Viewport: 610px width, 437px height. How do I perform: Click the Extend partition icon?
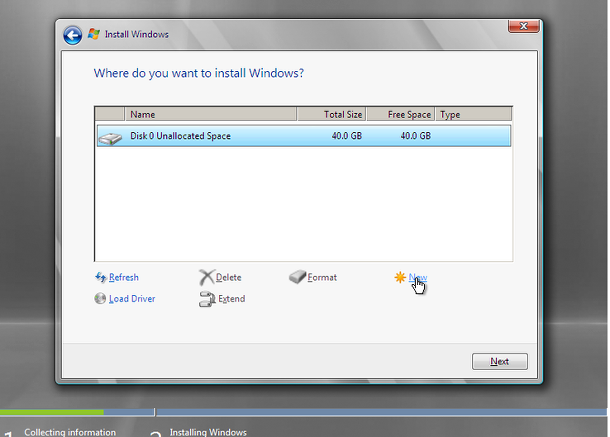click(207, 299)
